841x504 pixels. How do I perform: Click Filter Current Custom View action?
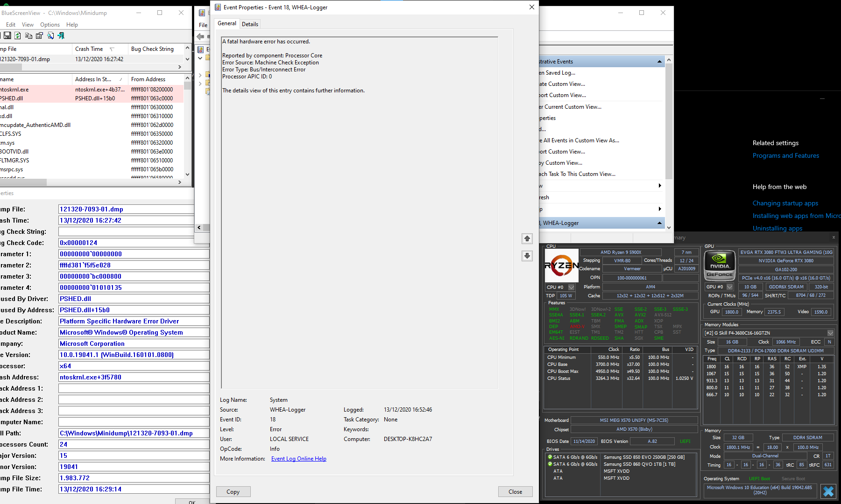pos(570,107)
